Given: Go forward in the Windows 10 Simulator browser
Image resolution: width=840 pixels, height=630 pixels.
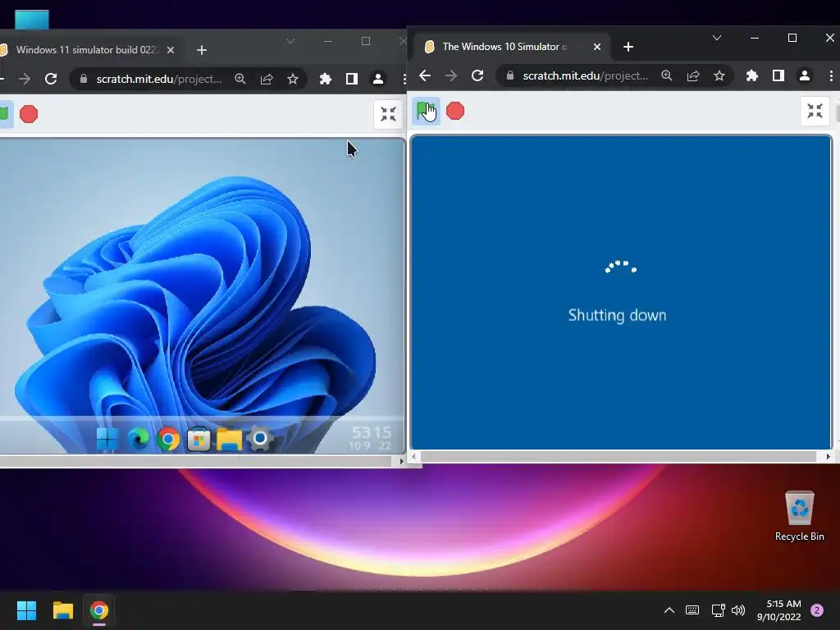Looking at the screenshot, I should (x=451, y=75).
